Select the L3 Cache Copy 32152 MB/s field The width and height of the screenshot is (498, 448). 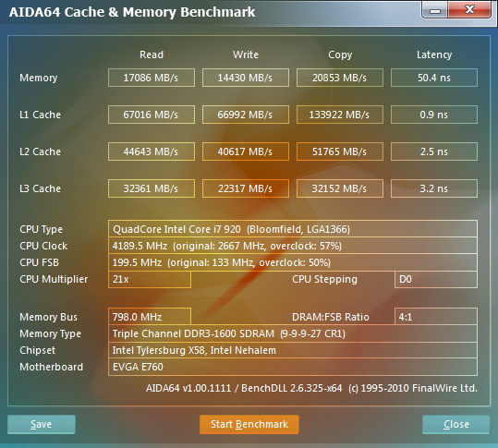click(x=340, y=188)
